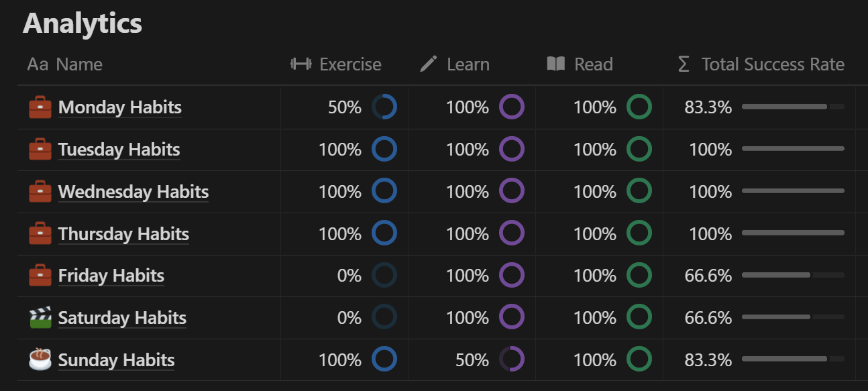Click the pencil icon in Learn header

pos(428,64)
